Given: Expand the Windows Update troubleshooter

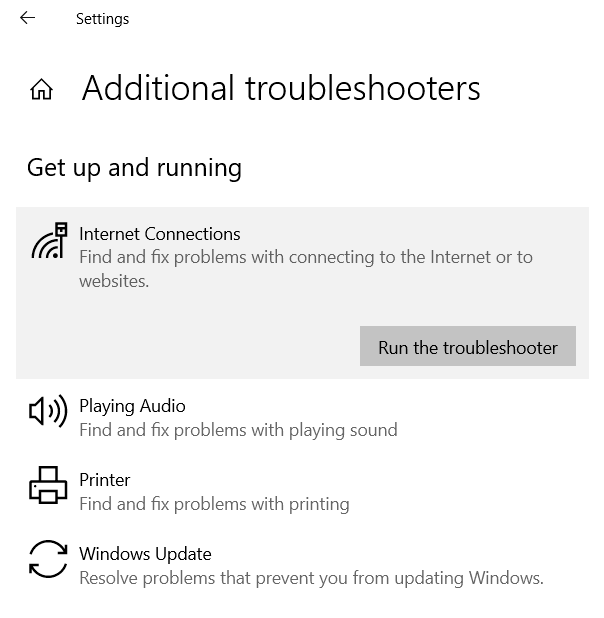Looking at the screenshot, I should pyautogui.click(x=145, y=554).
